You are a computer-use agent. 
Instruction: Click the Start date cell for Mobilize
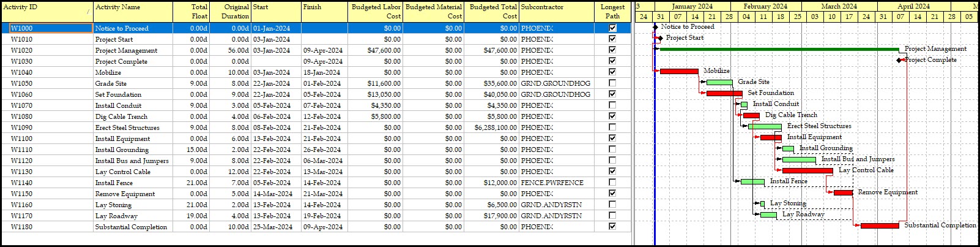point(275,72)
